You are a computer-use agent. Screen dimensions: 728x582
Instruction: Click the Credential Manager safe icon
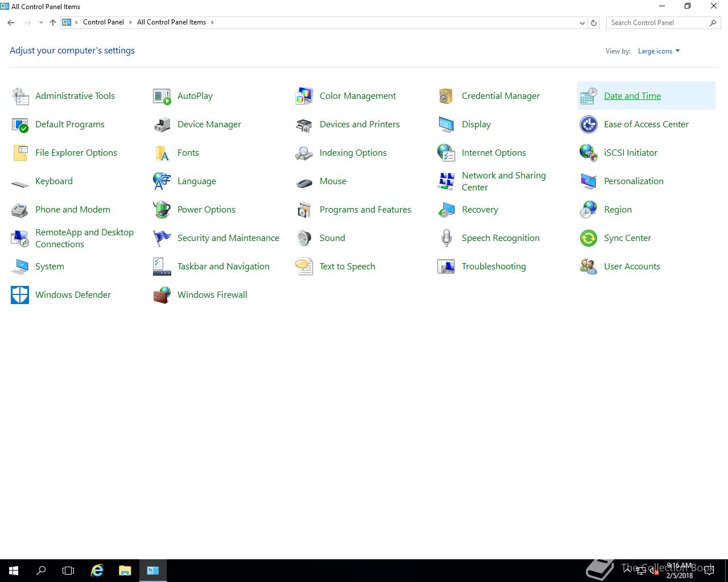tap(446, 96)
